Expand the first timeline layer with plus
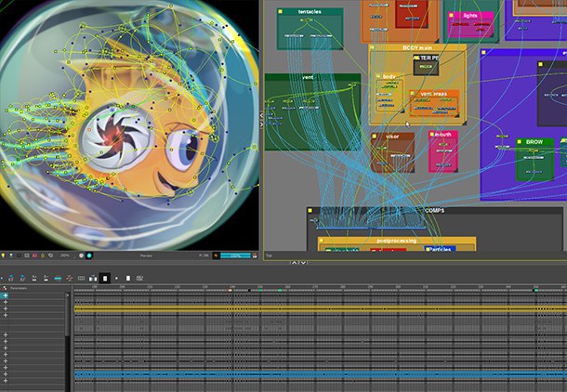 click(5, 295)
